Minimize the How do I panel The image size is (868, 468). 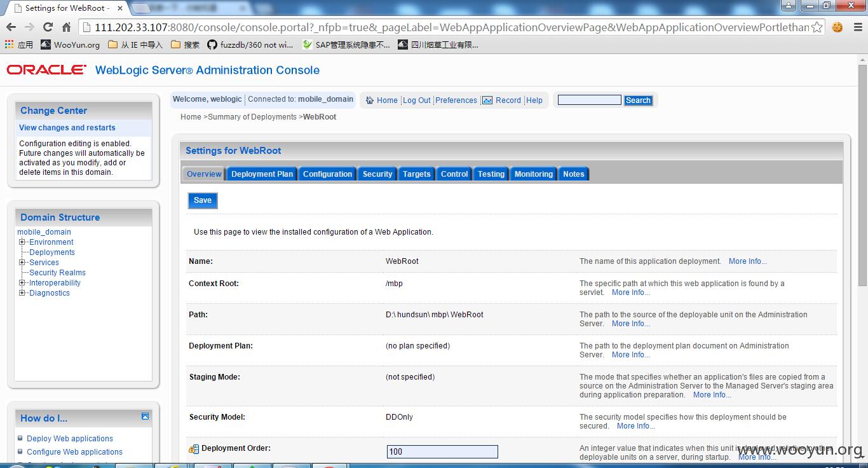pyautogui.click(x=145, y=416)
